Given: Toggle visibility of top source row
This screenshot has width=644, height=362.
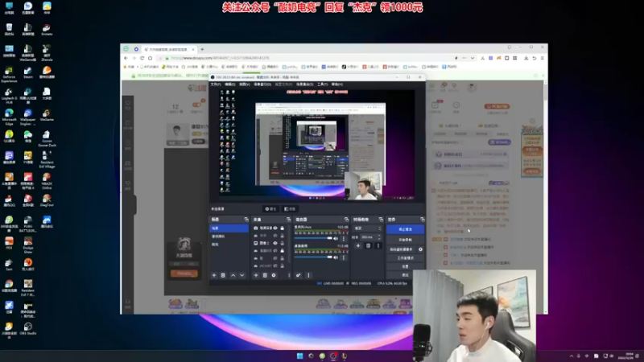Looking at the screenshot, I should coord(275,228).
